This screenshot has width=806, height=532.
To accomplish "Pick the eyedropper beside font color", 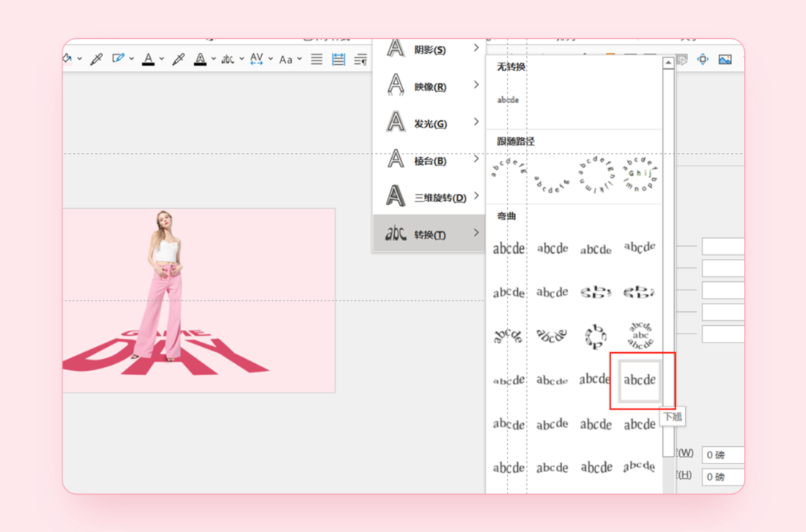I will (x=178, y=59).
